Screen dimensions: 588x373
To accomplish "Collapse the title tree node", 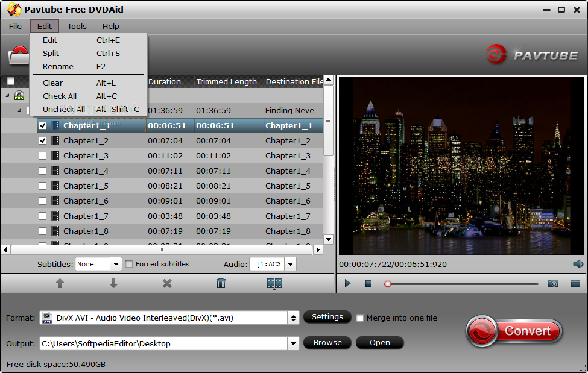I will 19,111.
